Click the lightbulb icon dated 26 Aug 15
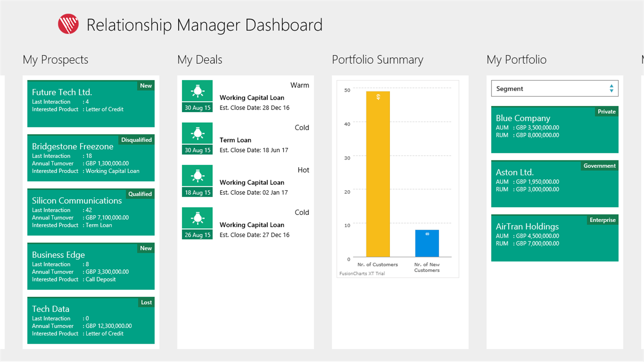 (x=197, y=219)
